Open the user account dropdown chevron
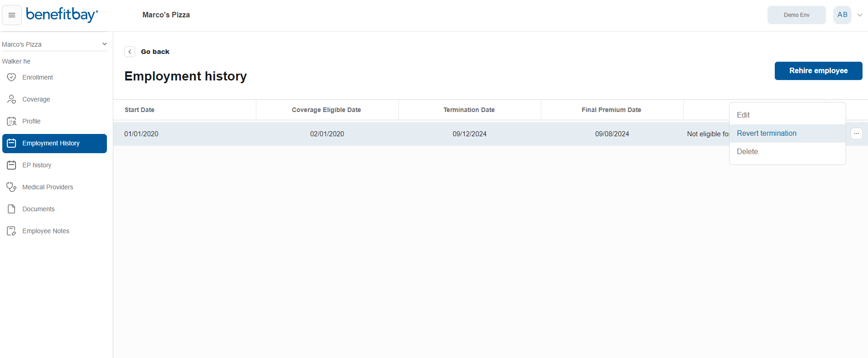 click(859, 15)
